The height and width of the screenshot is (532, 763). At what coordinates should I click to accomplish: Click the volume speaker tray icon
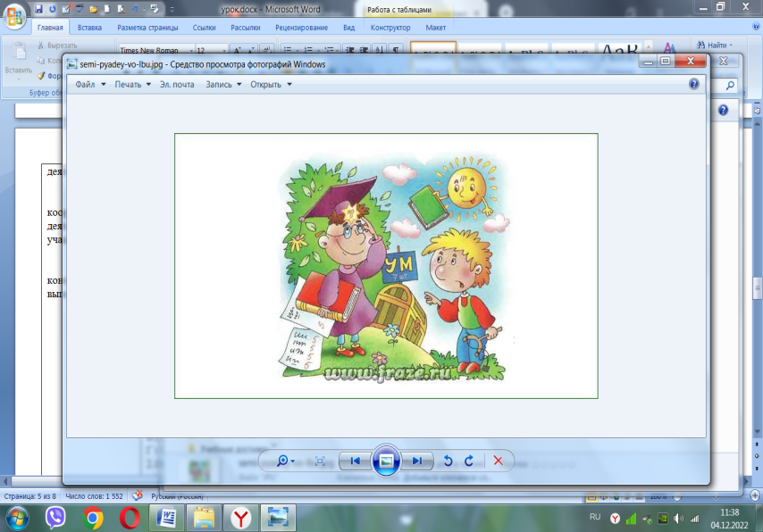coord(678,519)
